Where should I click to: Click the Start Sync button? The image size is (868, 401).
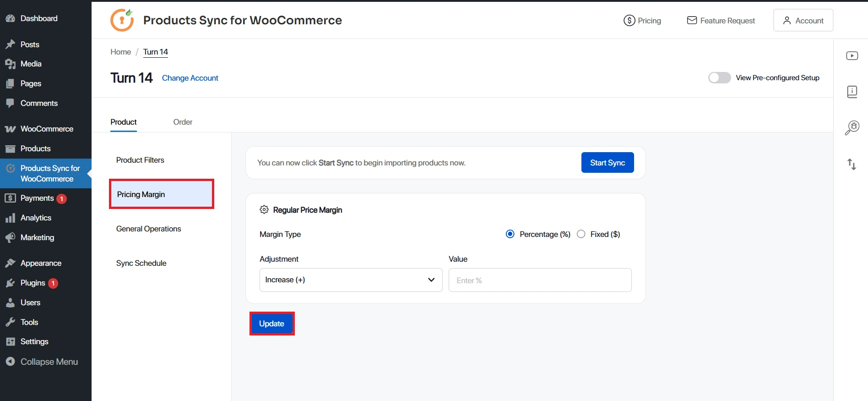608,163
